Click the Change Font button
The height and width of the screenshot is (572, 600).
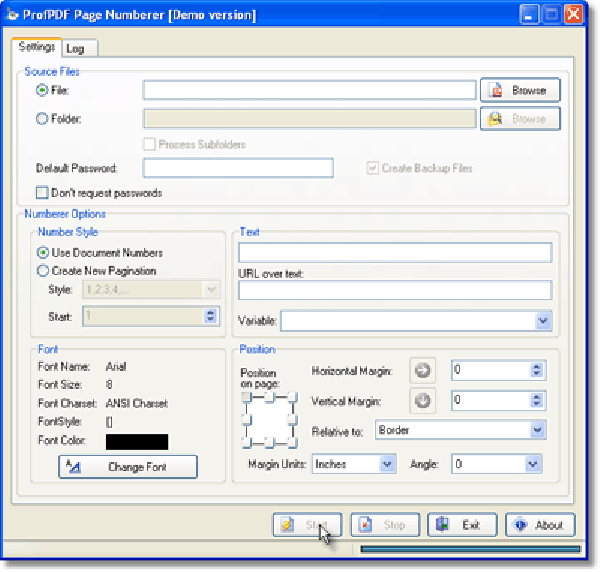click(128, 467)
